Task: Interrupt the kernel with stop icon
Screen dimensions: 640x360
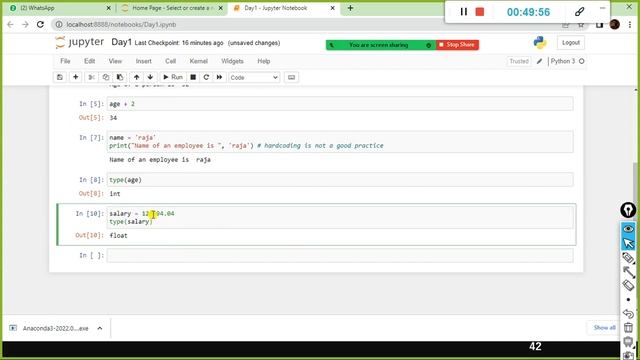Action: (x=193, y=77)
